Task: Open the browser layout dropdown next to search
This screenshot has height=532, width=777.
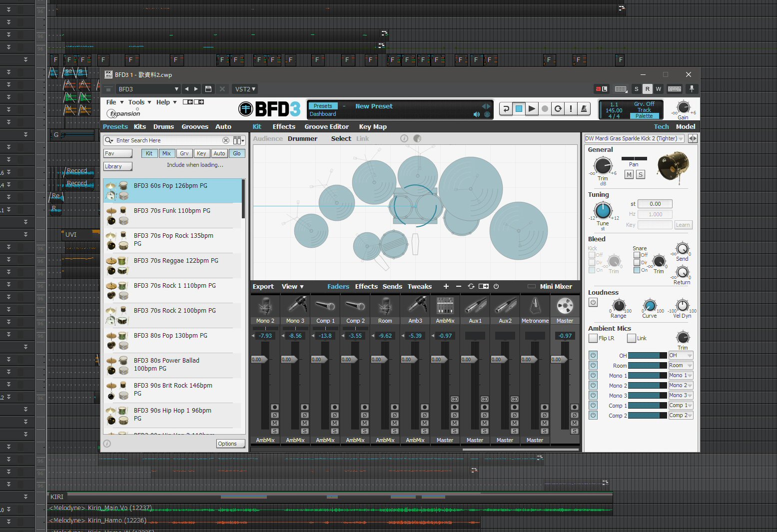Action: (239, 140)
